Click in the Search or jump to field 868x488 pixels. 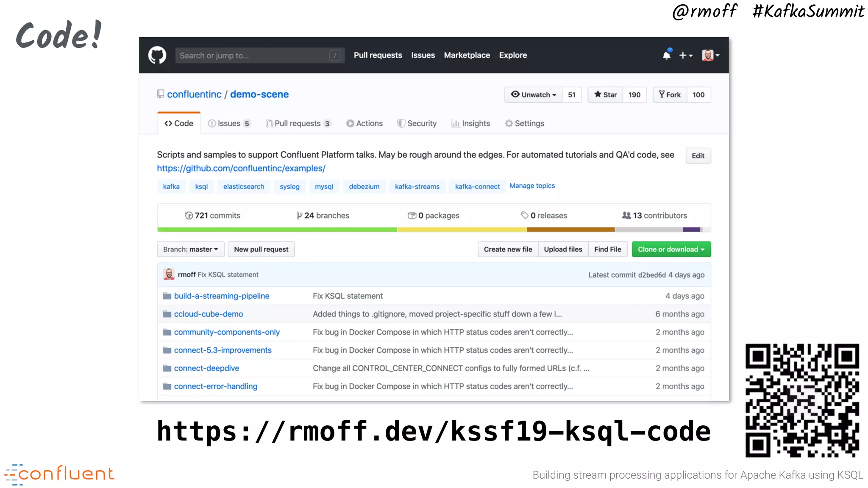(260, 55)
